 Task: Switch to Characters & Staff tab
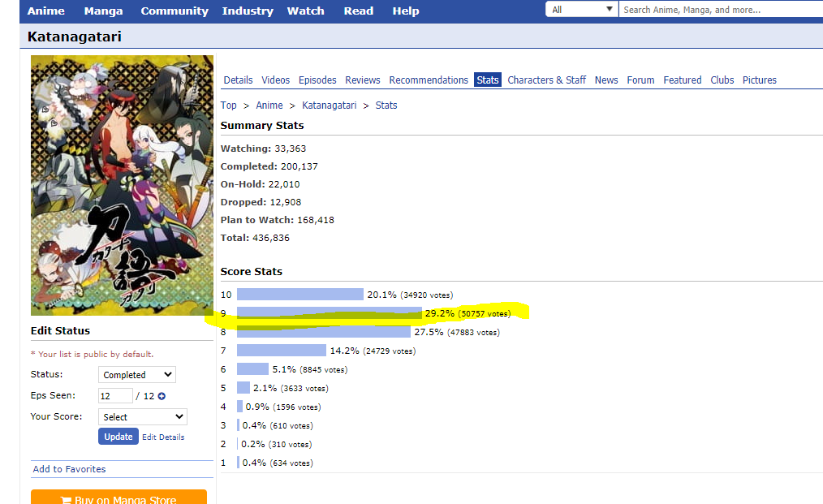click(x=546, y=80)
